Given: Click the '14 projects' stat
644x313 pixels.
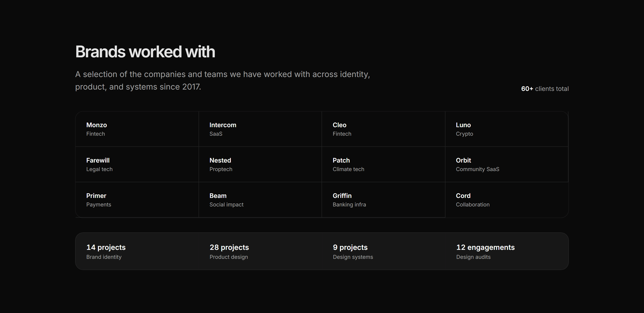Looking at the screenshot, I should click(x=106, y=247).
